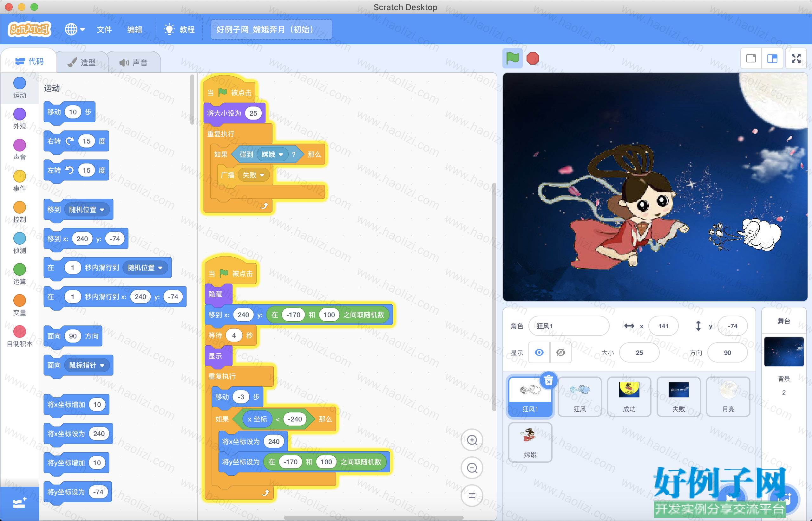Click the block palette vertical scrollbar
Screen dimensions: 812x521
point(192,100)
